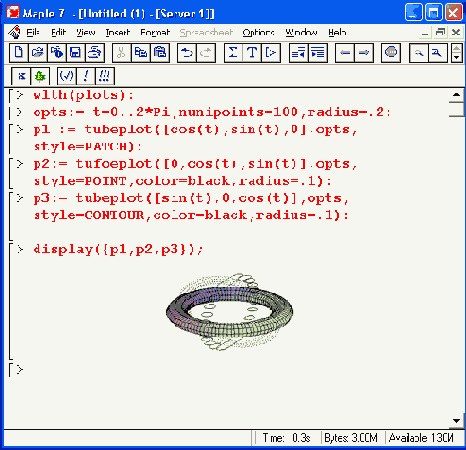Toggle the auto-correct syntax (✓) button
Image resolution: width=466 pixels, height=450 pixels.
point(66,76)
